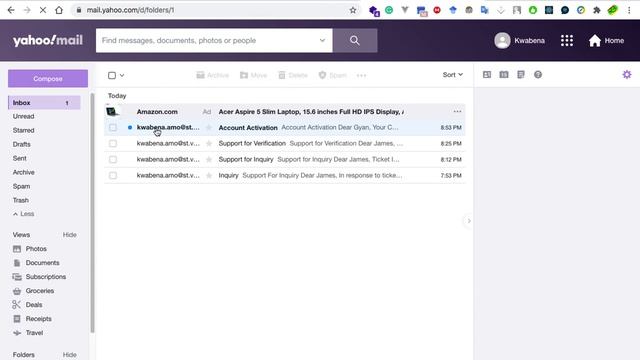Check the 7:53 PM Inquiry email checkbox
640x360 pixels.
113,175
